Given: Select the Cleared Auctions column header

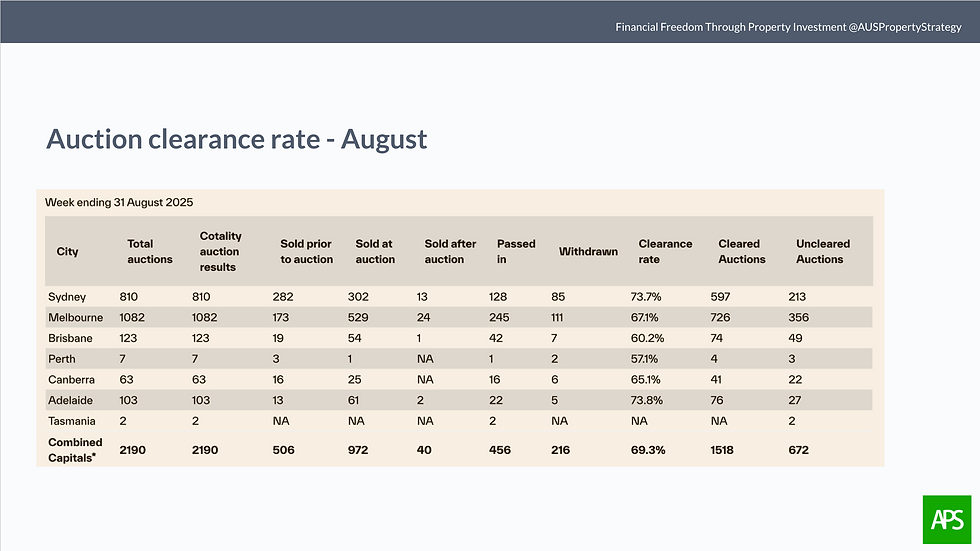Looking at the screenshot, I should 741,251.
